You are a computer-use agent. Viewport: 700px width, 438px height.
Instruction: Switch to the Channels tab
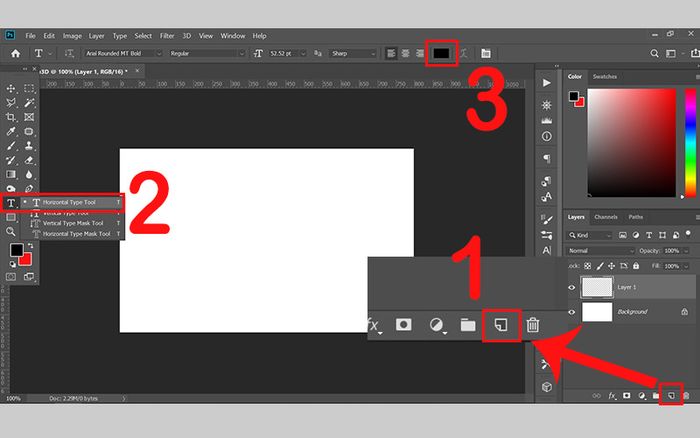pyautogui.click(x=606, y=217)
